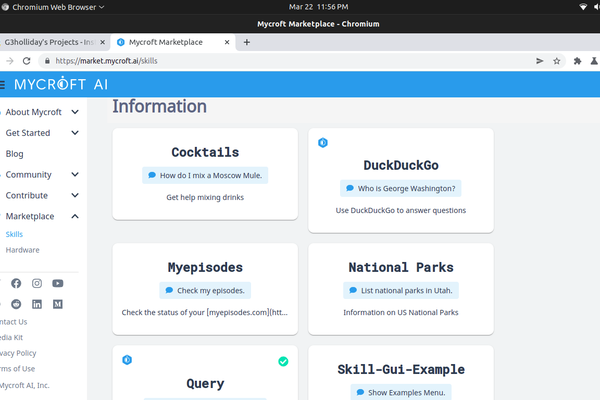Click the 'How do I mix a Moscow Mule' example

click(x=205, y=175)
